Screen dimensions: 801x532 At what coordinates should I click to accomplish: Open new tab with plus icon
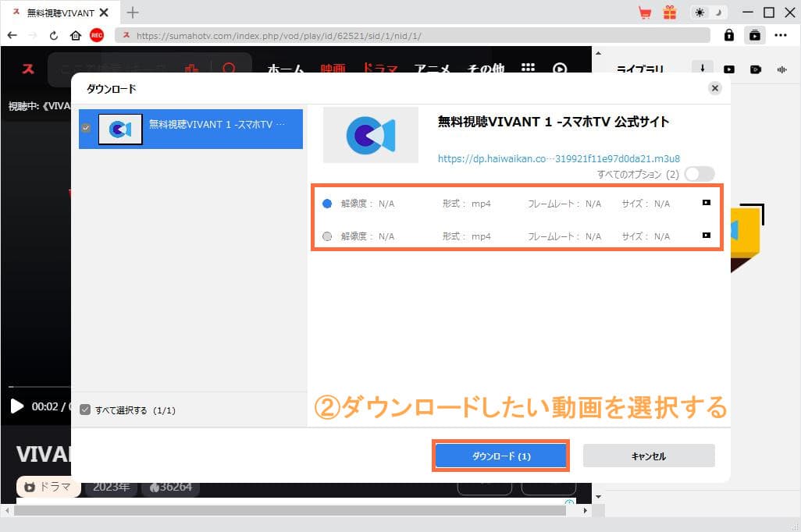133,12
